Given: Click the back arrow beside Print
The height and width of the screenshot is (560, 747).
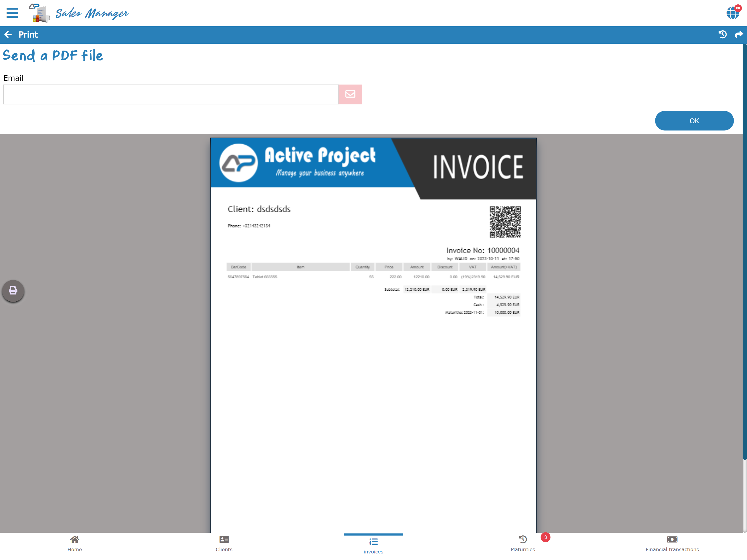Looking at the screenshot, I should pyautogui.click(x=8, y=34).
